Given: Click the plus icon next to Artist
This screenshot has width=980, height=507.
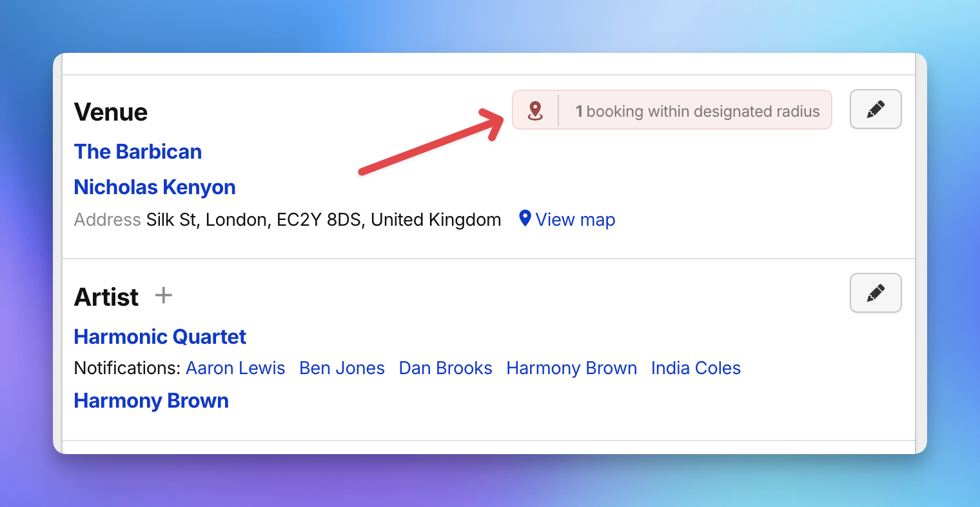Looking at the screenshot, I should 164,295.
